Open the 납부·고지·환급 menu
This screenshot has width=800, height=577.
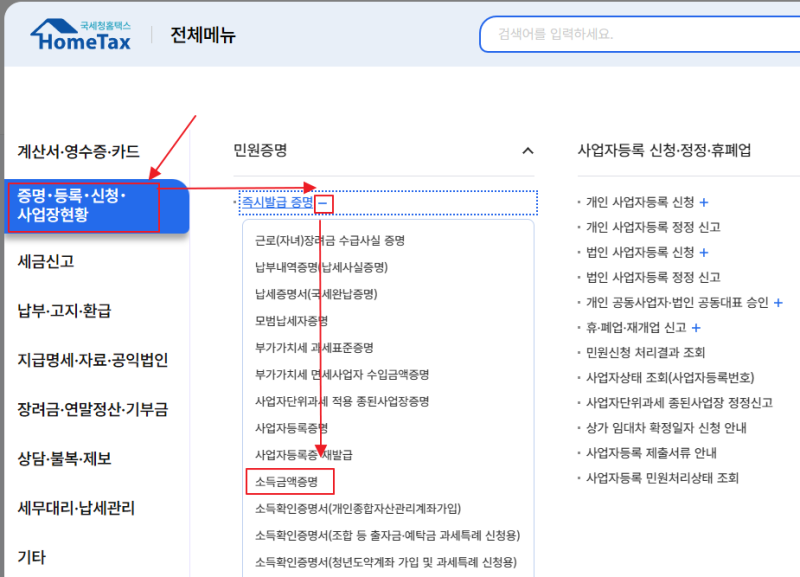pyautogui.click(x=64, y=311)
